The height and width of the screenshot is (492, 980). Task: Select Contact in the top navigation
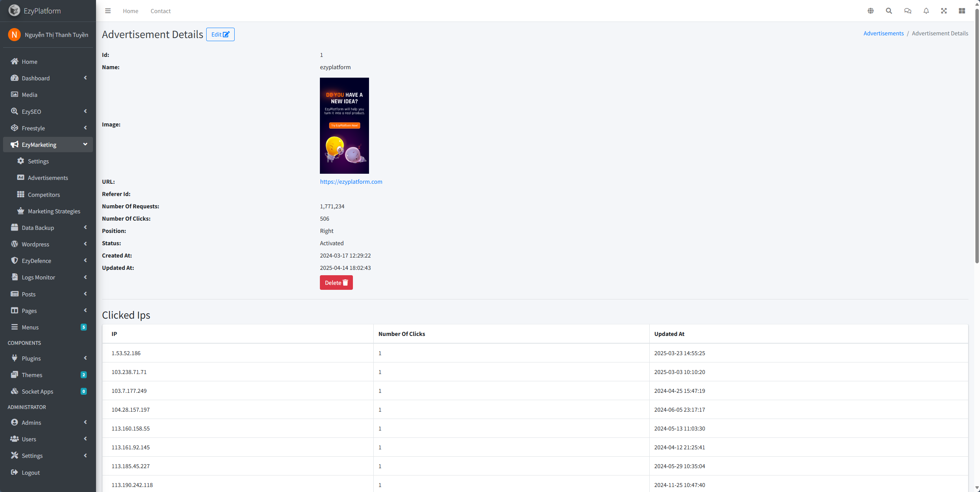coord(161,11)
